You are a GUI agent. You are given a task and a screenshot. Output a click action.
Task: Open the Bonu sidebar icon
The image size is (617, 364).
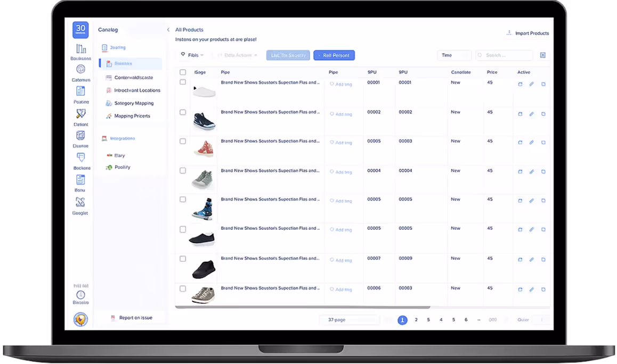(80, 180)
